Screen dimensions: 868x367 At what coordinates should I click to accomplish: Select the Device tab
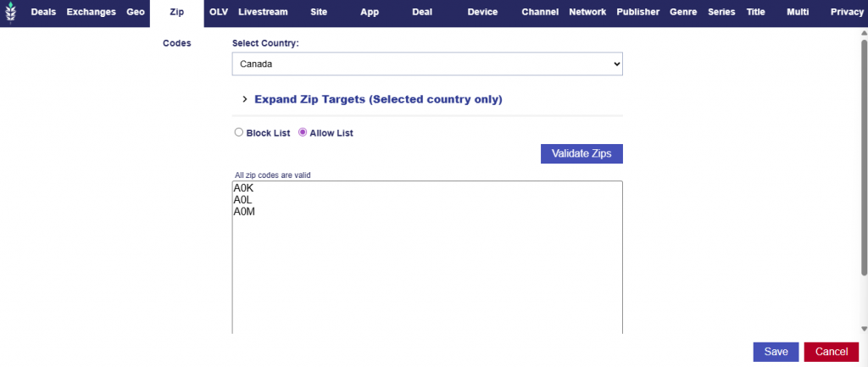482,13
